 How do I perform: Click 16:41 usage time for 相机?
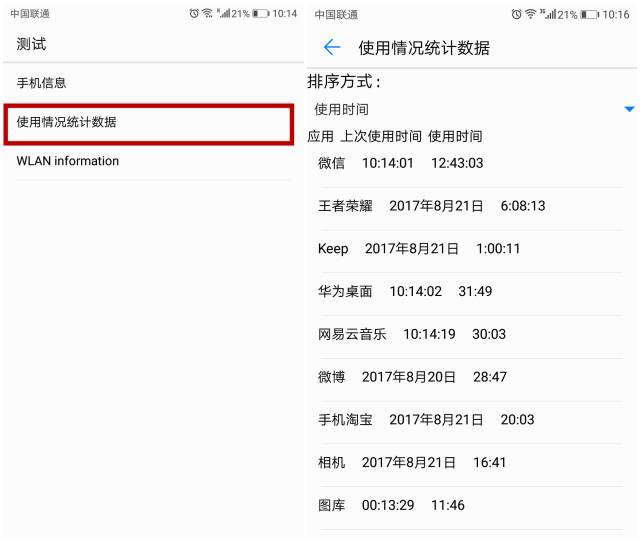click(x=489, y=463)
